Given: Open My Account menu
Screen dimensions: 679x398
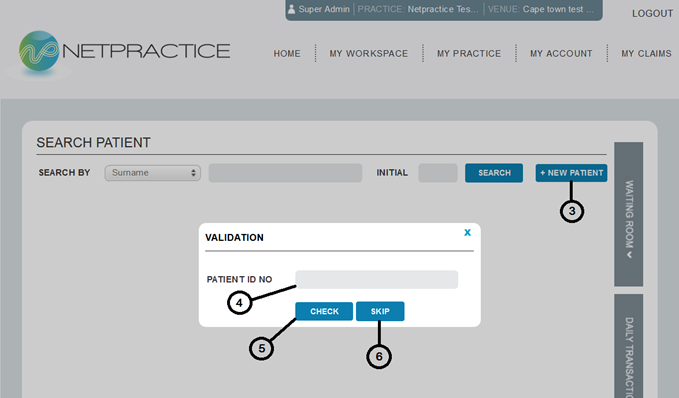Looking at the screenshot, I should tap(561, 54).
